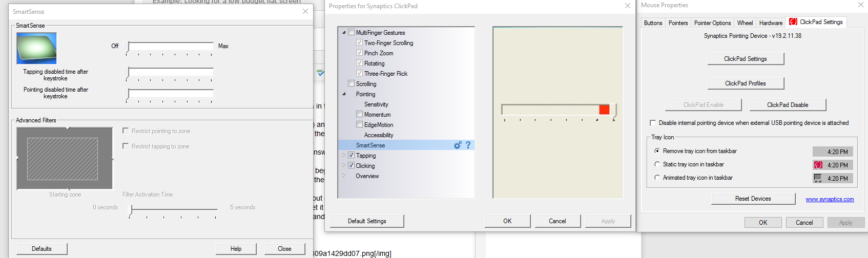Select Static tray icon in taskbar

pos(657,164)
